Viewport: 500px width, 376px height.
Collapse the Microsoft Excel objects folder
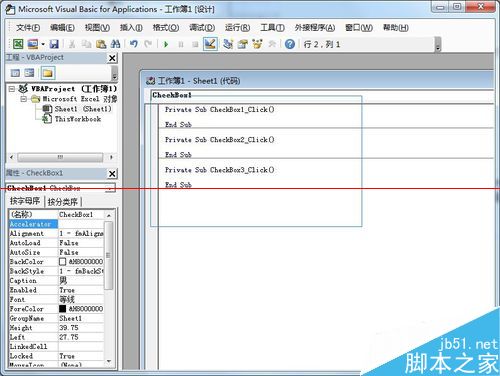click(23, 99)
